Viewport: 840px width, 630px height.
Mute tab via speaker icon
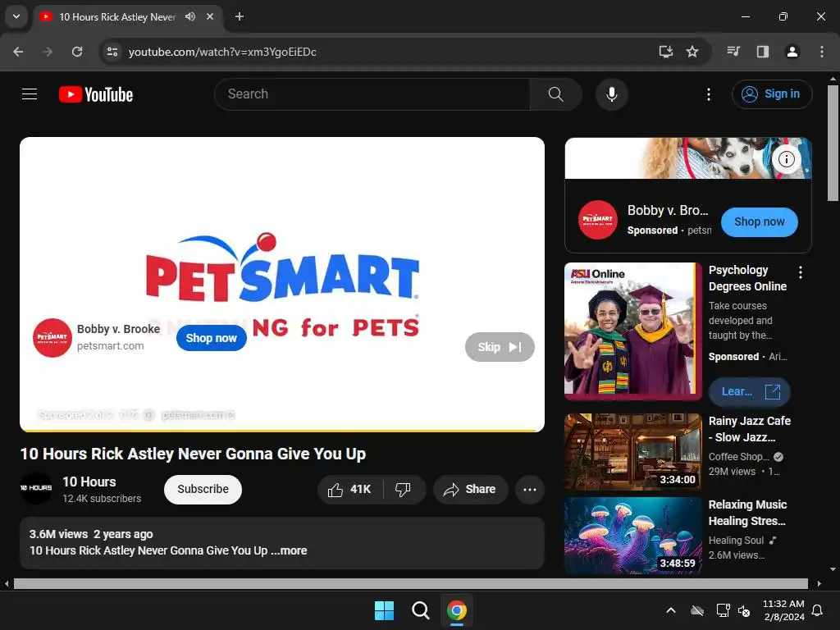190,16
